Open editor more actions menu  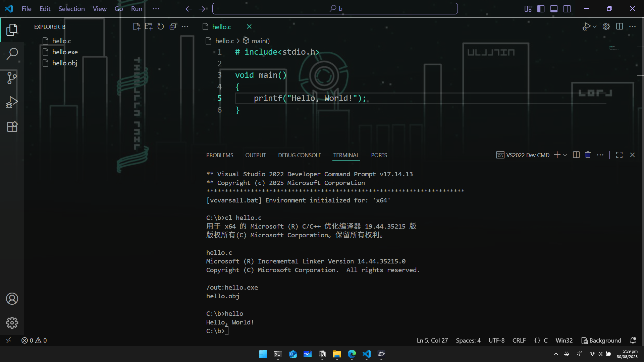click(x=632, y=26)
